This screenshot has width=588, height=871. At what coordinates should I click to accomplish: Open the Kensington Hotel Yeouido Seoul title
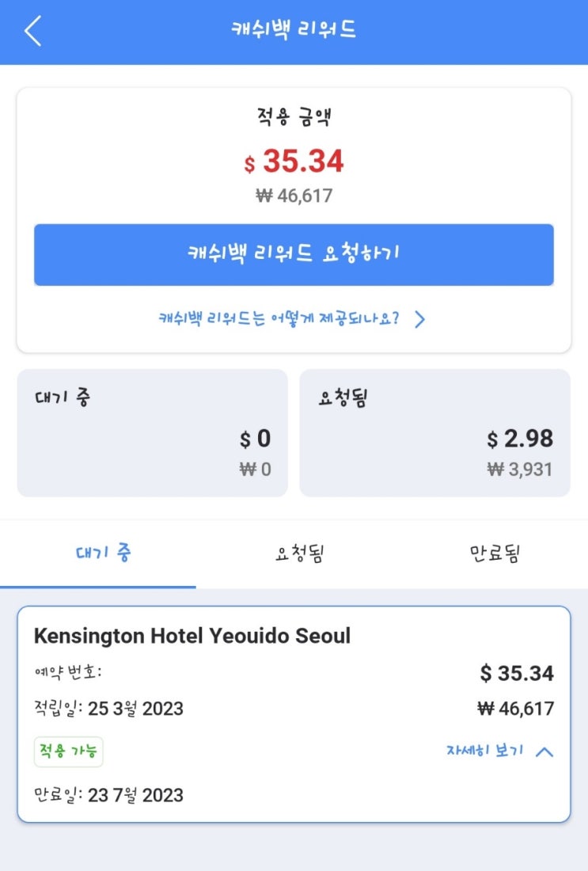point(192,636)
